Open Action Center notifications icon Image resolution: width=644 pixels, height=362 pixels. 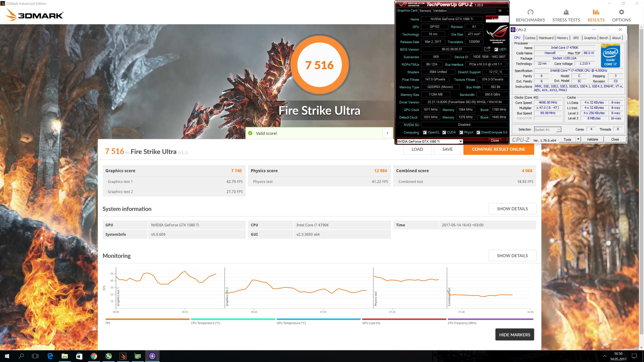(x=634, y=356)
